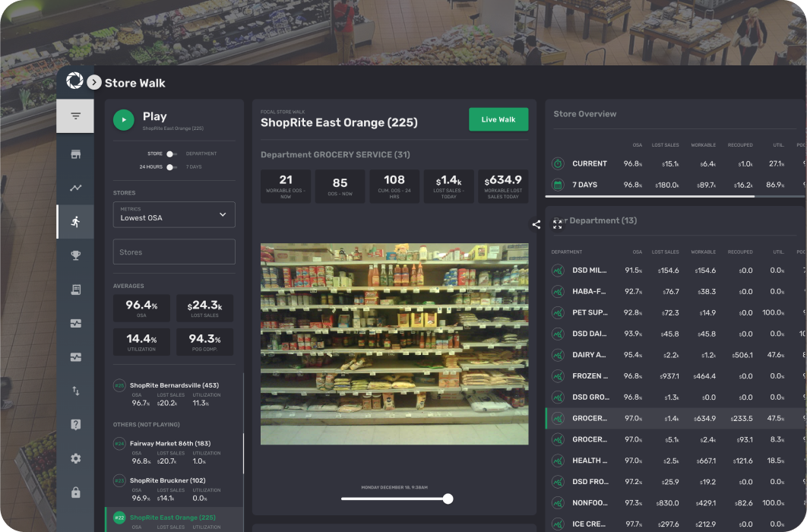Open the trend line chart icon
The height and width of the screenshot is (532, 807).
tap(76, 188)
